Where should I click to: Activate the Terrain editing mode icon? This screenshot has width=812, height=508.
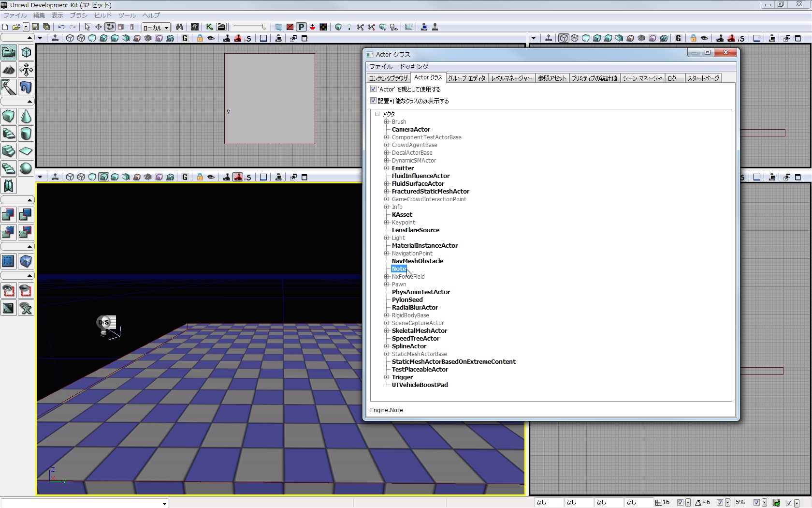[9, 70]
